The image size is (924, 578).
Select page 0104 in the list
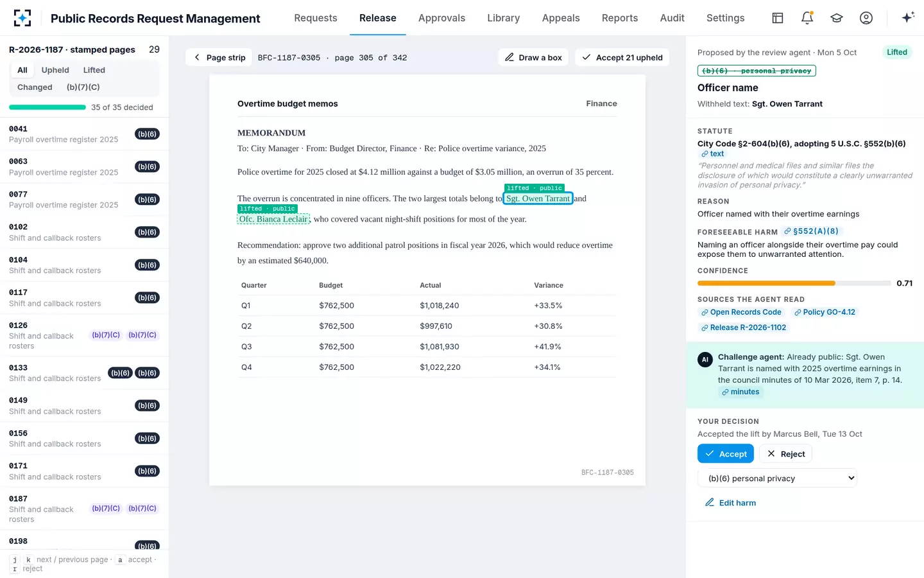click(84, 265)
